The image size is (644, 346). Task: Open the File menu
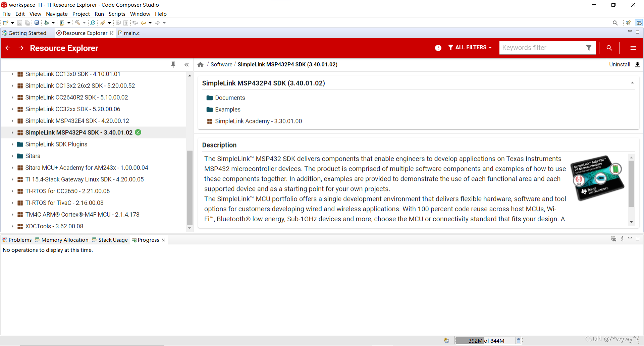pyautogui.click(x=6, y=14)
